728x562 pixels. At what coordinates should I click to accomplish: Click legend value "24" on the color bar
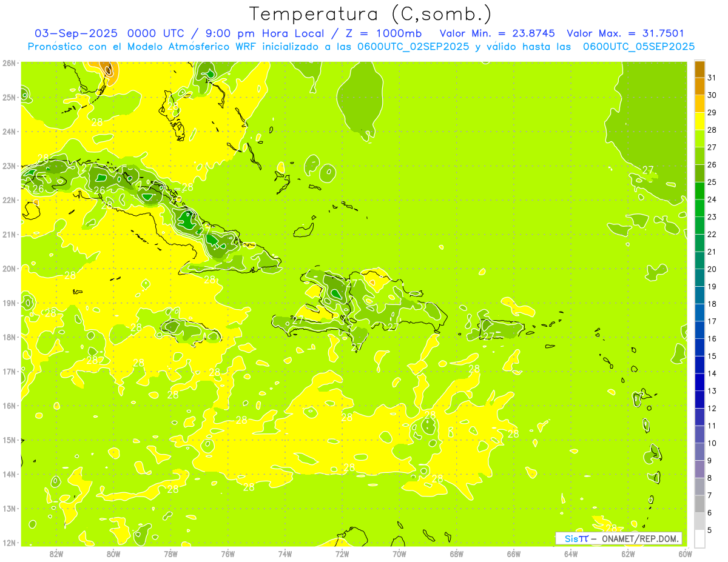click(x=712, y=199)
